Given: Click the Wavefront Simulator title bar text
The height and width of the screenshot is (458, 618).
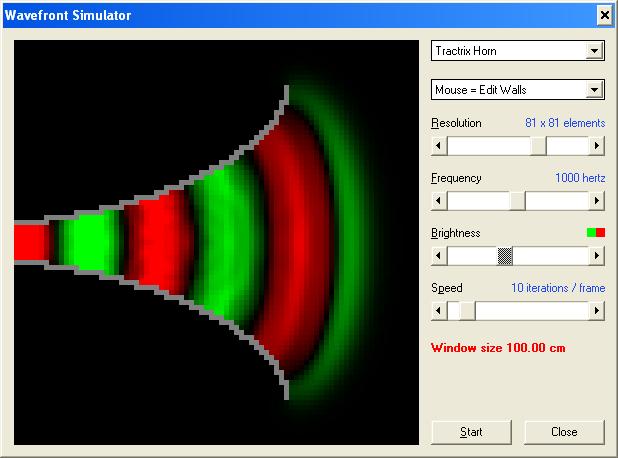Looking at the screenshot, I should [68, 15].
